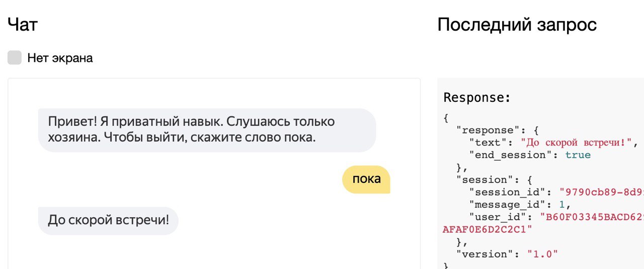644x269 pixels.
Task: Click the "user_id" key in the JSON
Action: pos(497,217)
